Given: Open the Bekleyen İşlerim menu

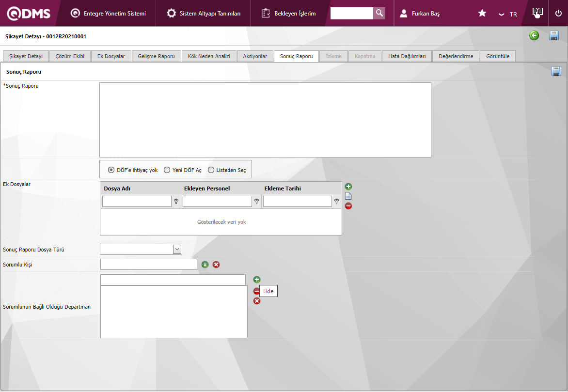Looking at the screenshot, I should [289, 14].
